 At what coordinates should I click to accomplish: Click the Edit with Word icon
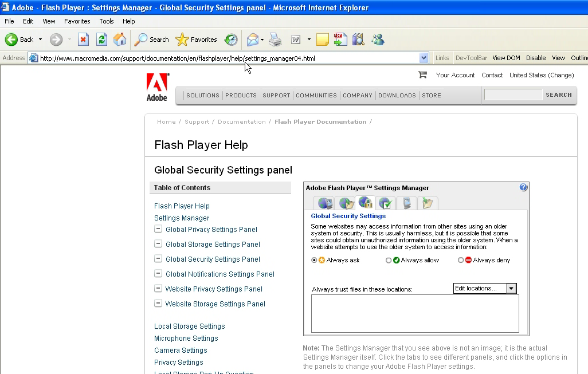[x=296, y=40]
